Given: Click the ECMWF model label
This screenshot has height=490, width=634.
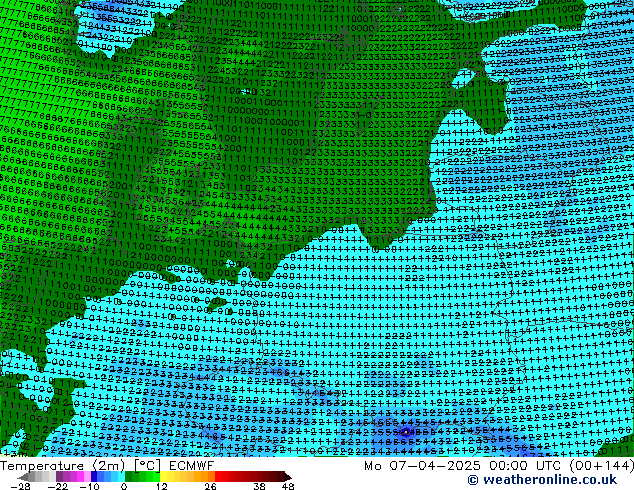Looking at the screenshot, I should [191, 466].
